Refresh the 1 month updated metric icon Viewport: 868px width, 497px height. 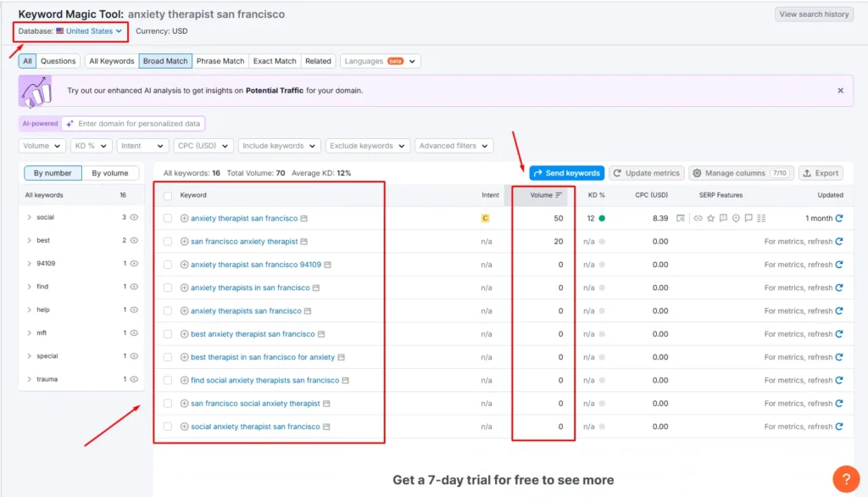839,218
